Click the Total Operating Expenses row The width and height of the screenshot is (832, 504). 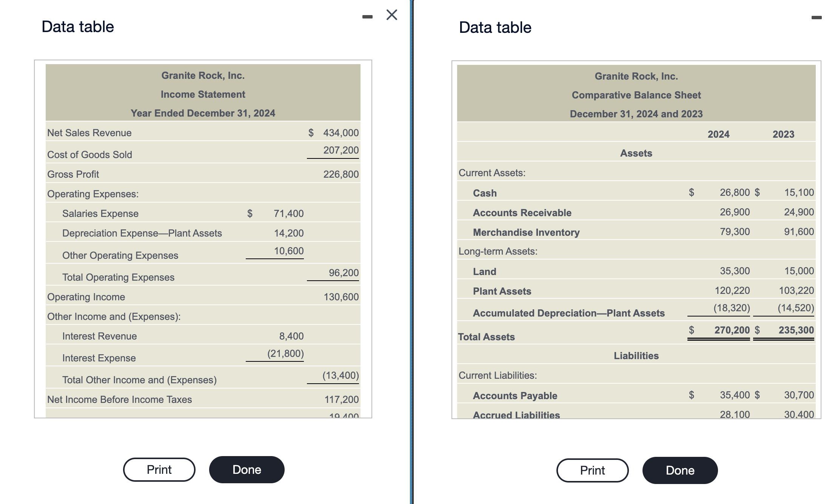click(118, 277)
